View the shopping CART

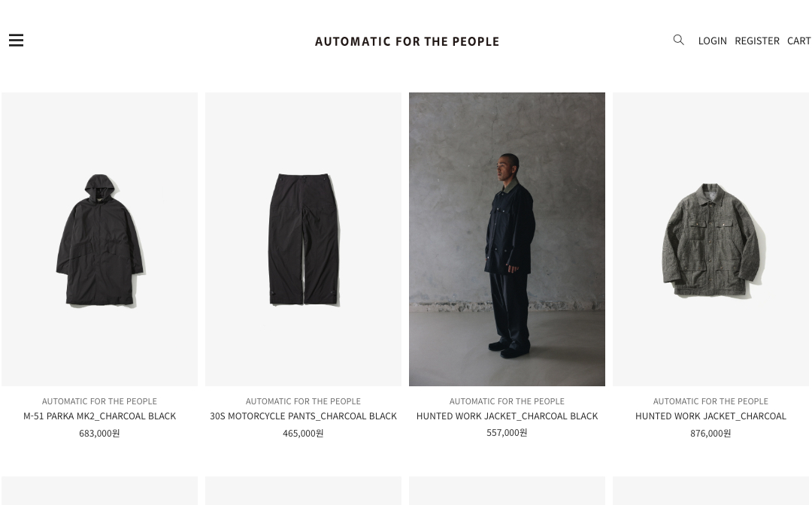[x=798, y=41]
